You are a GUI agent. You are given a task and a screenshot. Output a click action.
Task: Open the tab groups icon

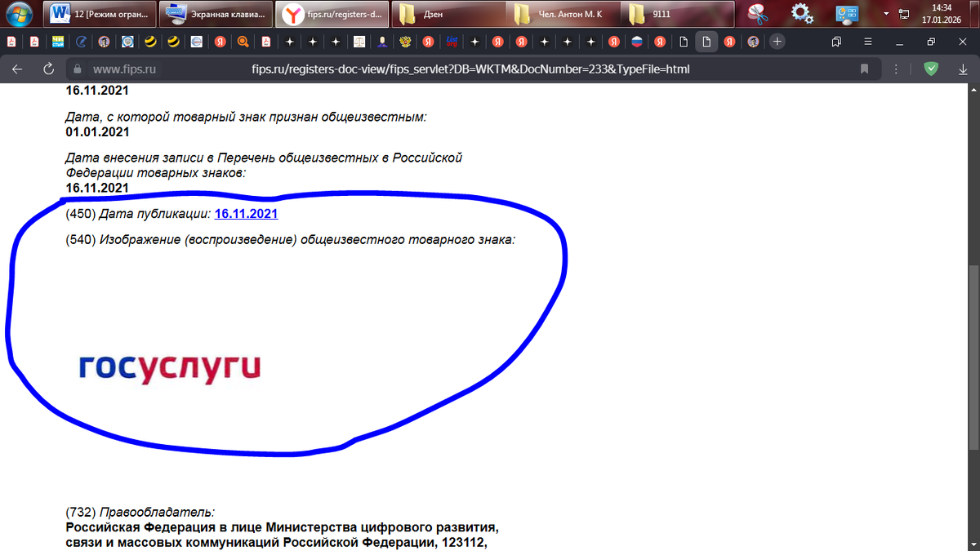point(836,41)
